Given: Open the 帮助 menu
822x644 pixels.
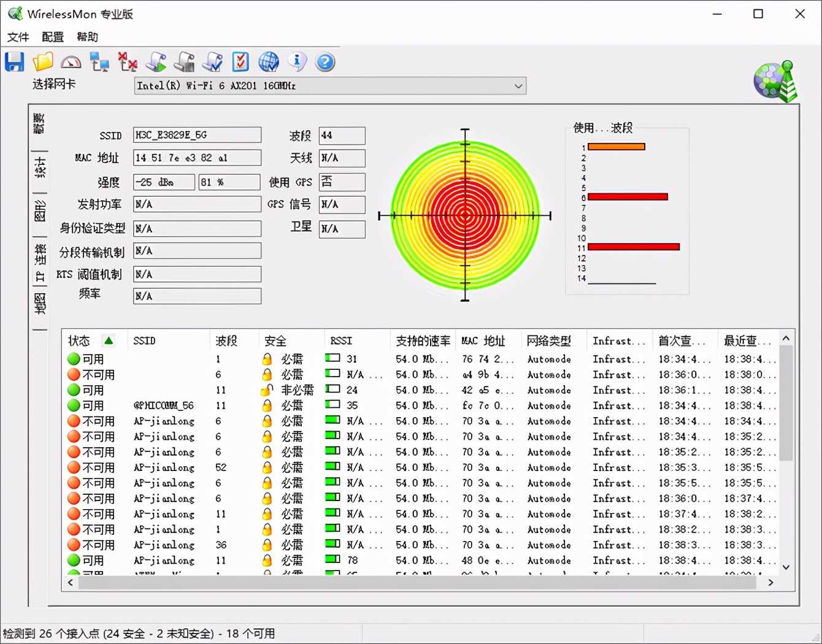Looking at the screenshot, I should 86,37.
